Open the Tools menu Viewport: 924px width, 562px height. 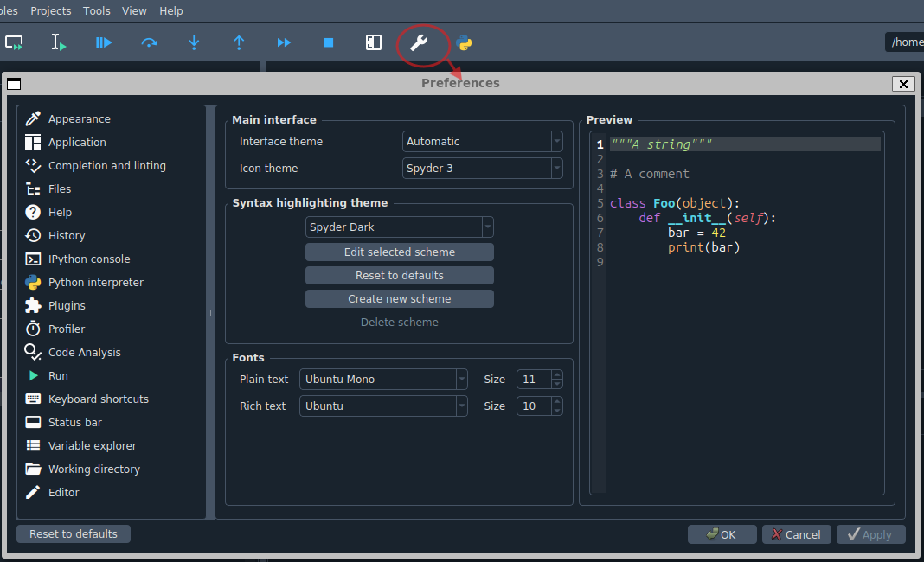point(96,11)
